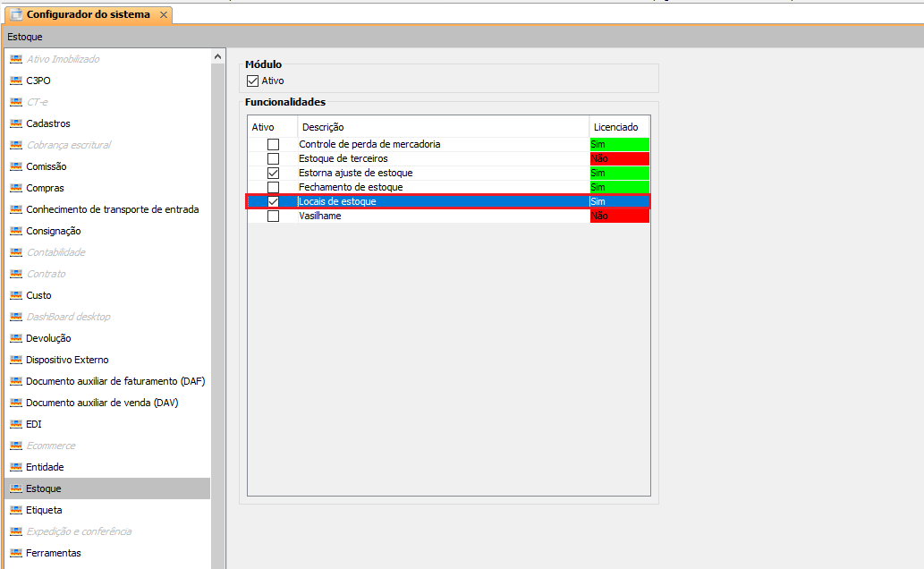924x569 pixels.
Task: Tick the Vasilhame checkbox
Action: (273, 216)
